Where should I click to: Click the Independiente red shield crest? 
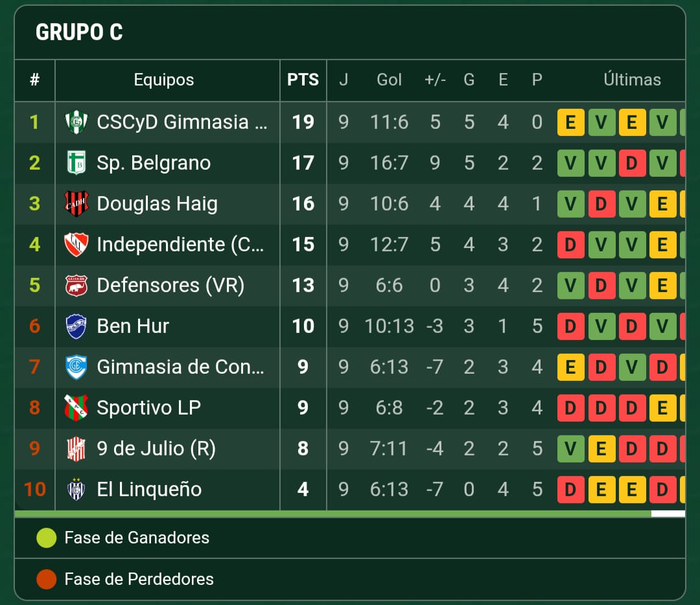pyautogui.click(x=76, y=244)
